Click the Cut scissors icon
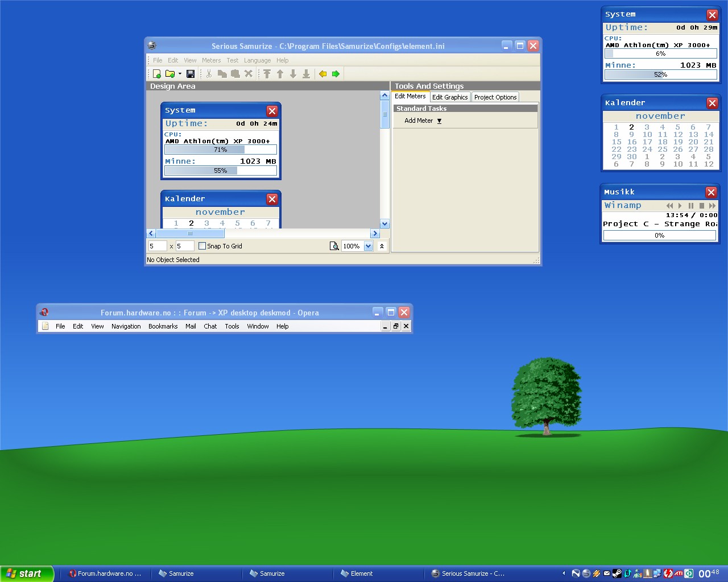 (x=209, y=74)
